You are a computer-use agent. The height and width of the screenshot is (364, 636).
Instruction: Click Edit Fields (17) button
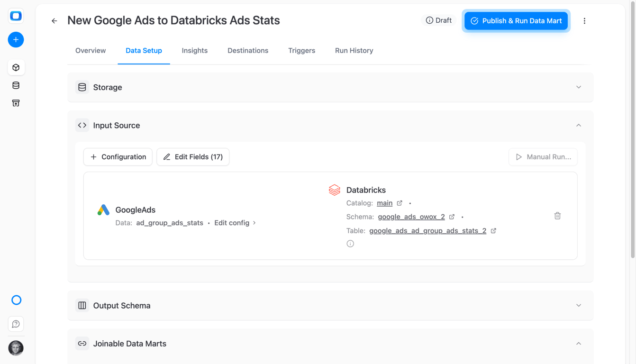pyautogui.click(x=193, y=157)
